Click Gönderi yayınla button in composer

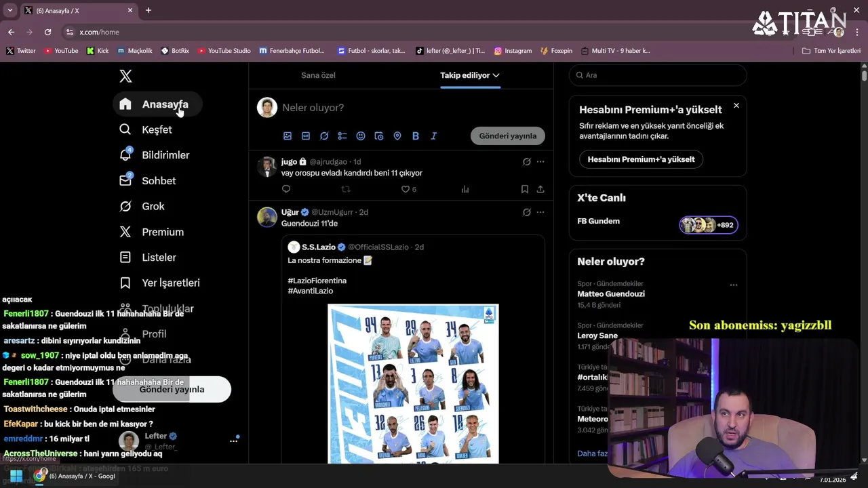(508, 136)
